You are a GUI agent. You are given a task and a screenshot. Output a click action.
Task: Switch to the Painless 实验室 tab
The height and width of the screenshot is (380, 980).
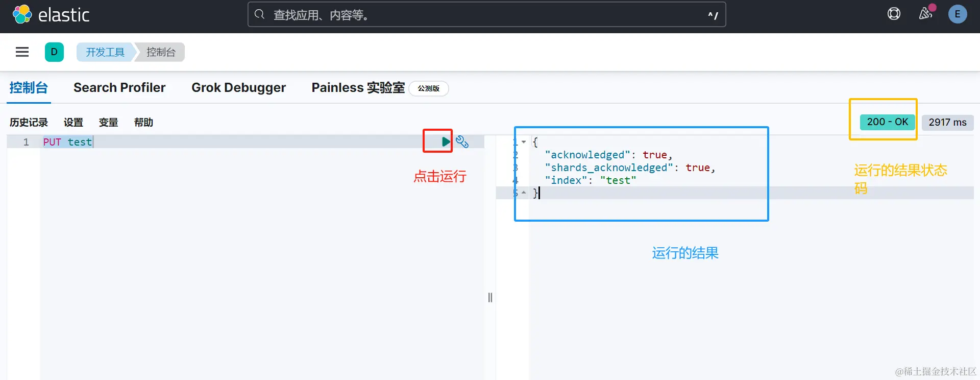click(358, 88)
